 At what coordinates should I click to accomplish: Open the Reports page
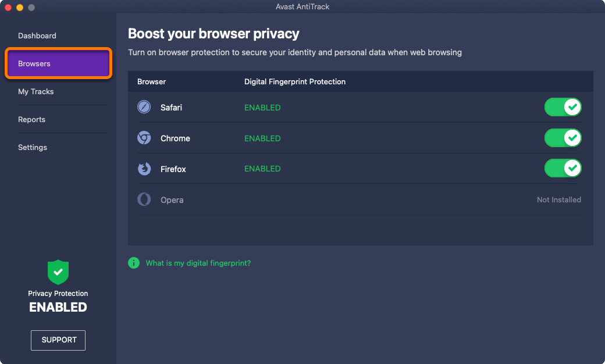[31, 120]
